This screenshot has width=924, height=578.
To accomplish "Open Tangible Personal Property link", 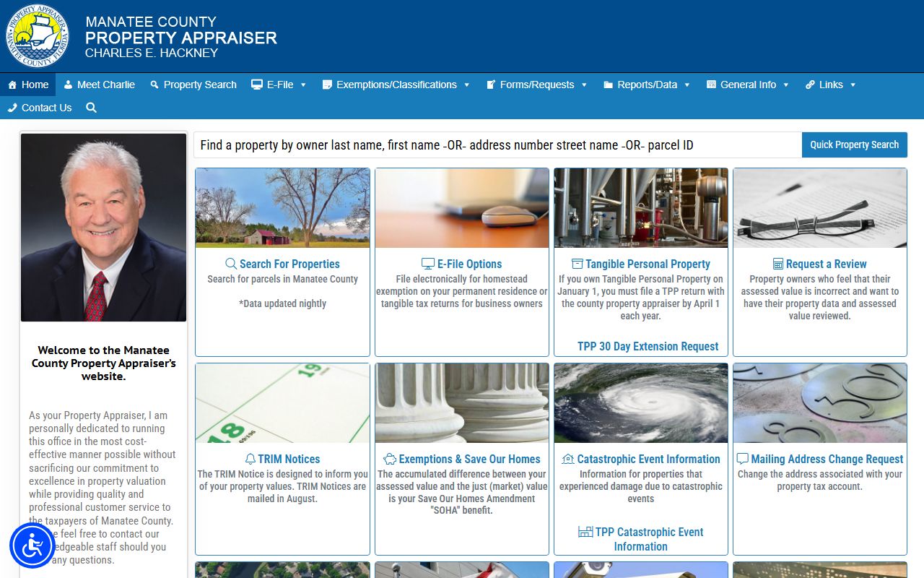I will [x=648, y=264].
